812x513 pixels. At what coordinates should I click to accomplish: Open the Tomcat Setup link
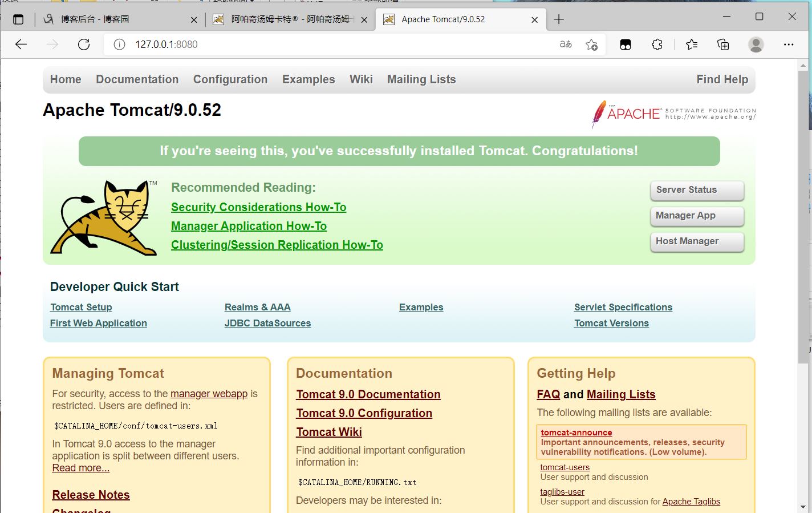[x=81, y=307]
